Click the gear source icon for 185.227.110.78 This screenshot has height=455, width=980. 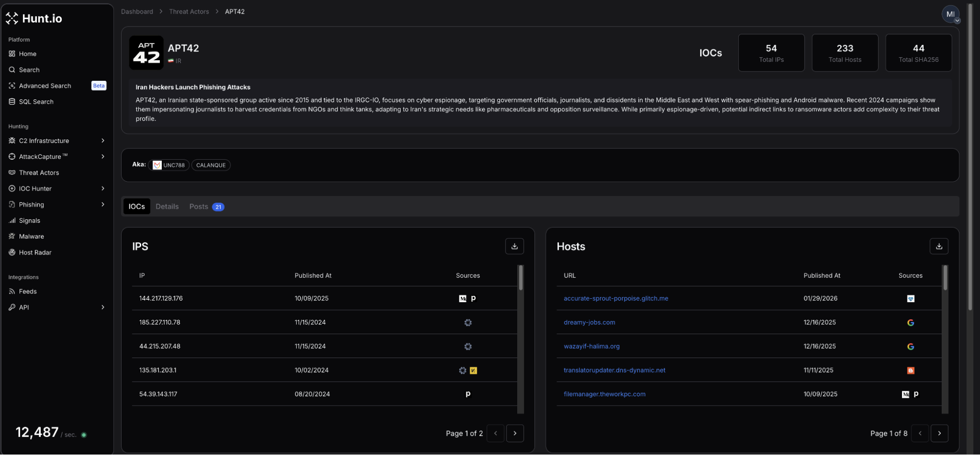[x=468, y=323]
